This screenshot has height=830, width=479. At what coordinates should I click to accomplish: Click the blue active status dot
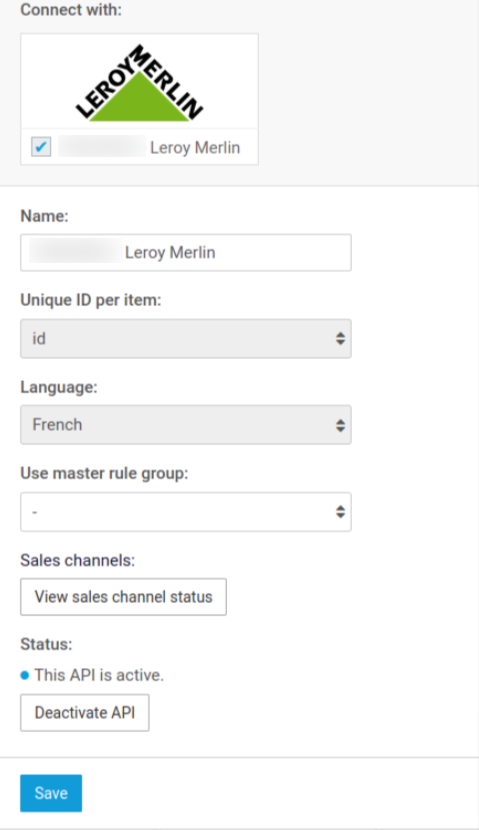24,675
